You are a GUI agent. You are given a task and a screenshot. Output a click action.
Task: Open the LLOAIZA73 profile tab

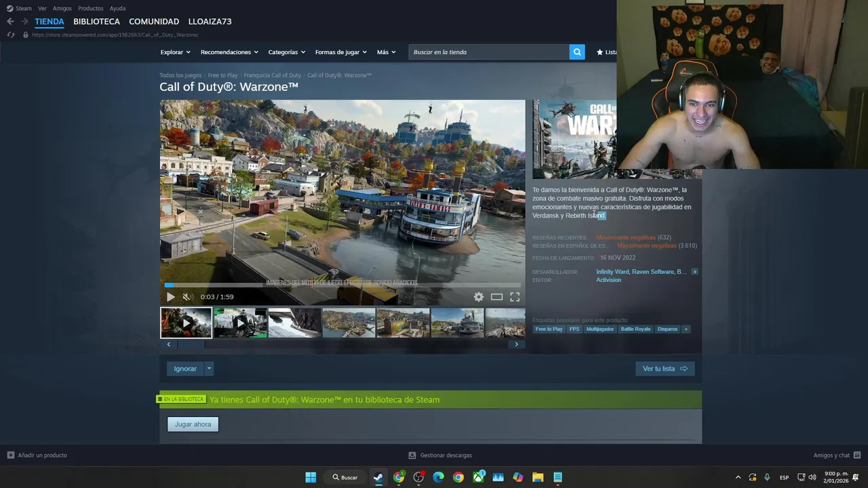click(x=210, y=22)
